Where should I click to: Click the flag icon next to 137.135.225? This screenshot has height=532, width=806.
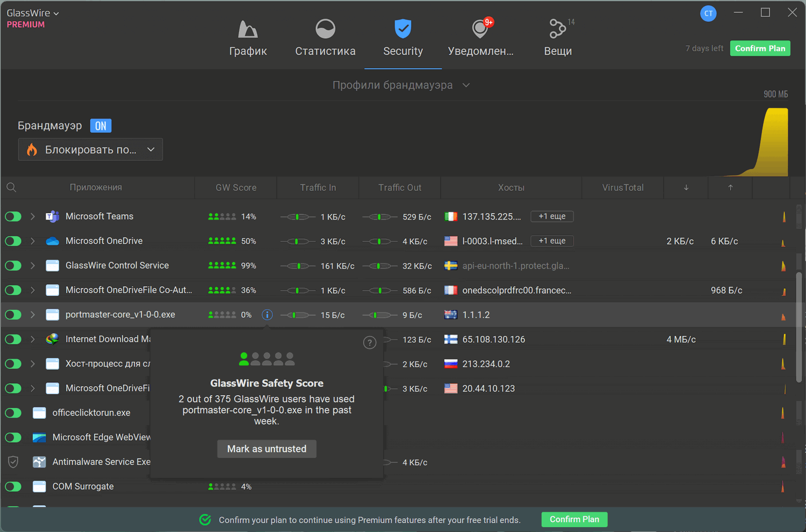tap(451, 216)
